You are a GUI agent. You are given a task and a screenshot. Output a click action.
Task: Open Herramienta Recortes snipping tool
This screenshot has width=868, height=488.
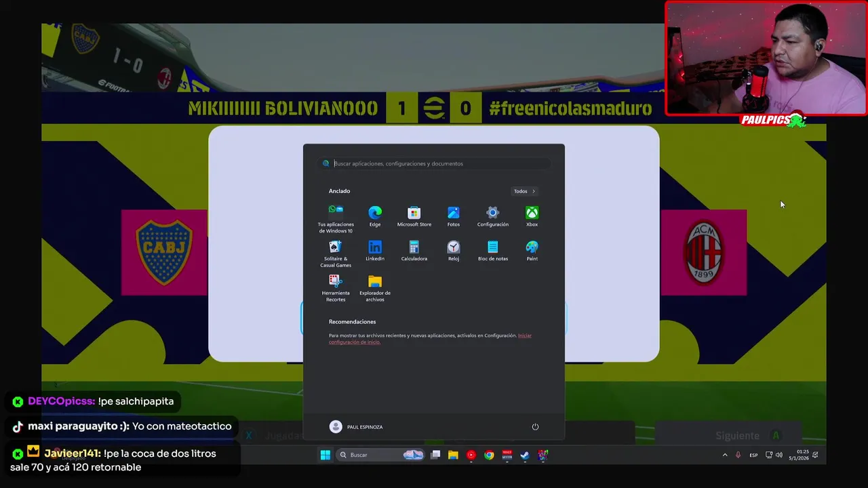(336, 288)
